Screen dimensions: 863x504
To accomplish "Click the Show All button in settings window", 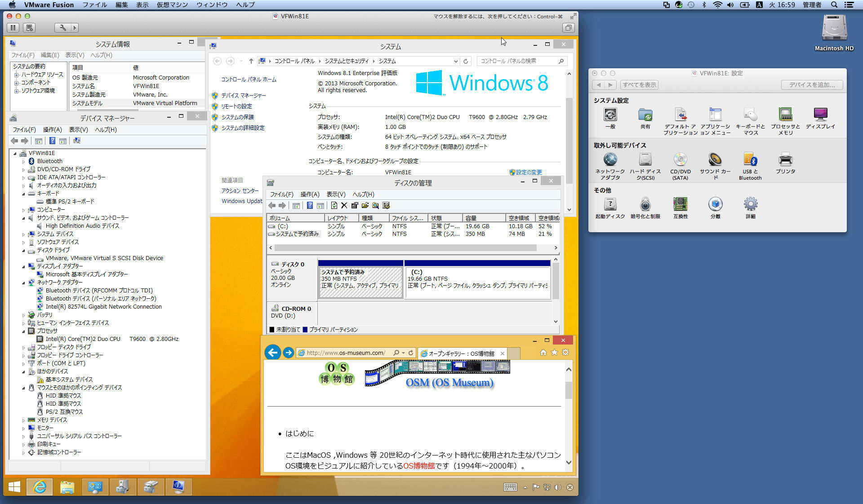I will (x=639, y=85).
